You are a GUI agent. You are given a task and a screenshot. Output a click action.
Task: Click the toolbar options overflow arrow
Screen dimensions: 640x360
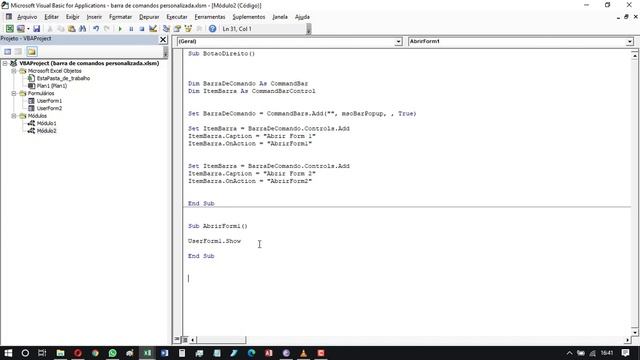(309, 29)
